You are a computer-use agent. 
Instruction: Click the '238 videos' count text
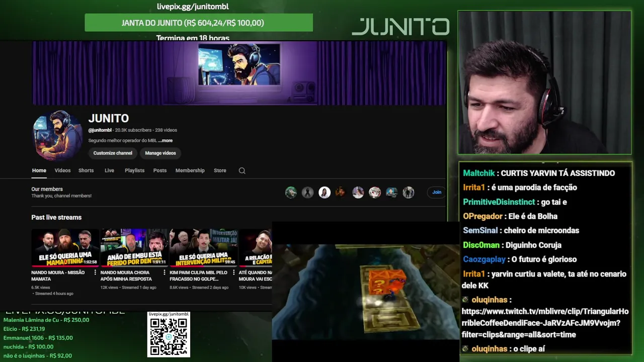[x=166, y=130]
